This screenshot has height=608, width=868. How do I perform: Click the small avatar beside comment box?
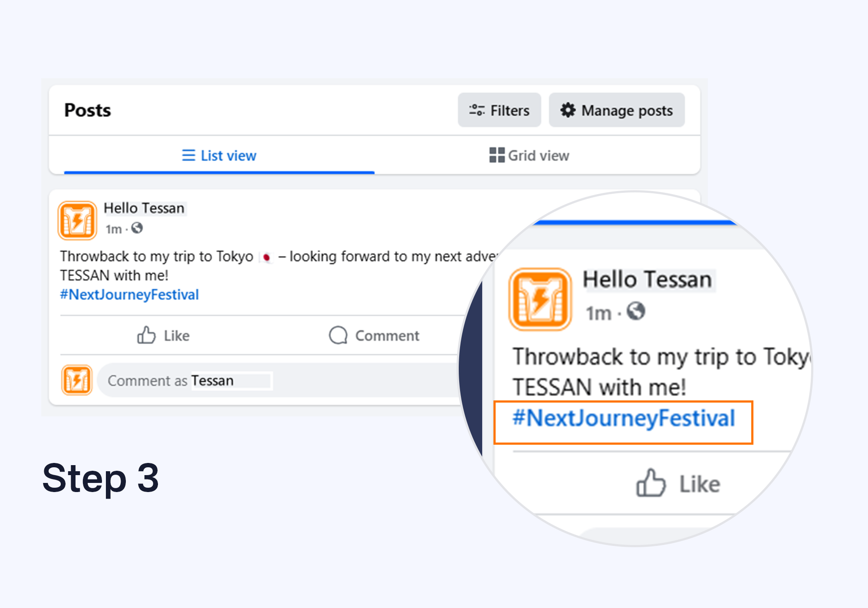click(x=77, y=380)
